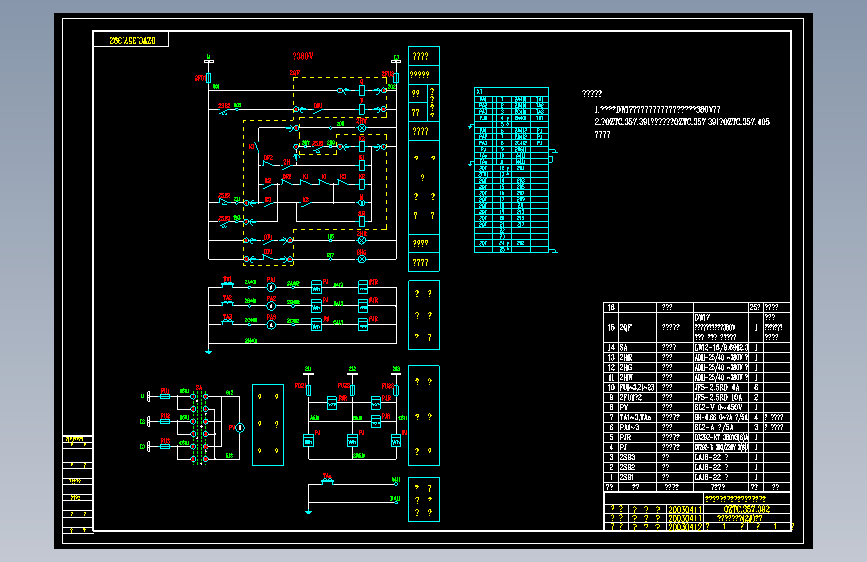Click 2SB2 in the parts list
Screen dimensions: 867x562
pos(627,467)
